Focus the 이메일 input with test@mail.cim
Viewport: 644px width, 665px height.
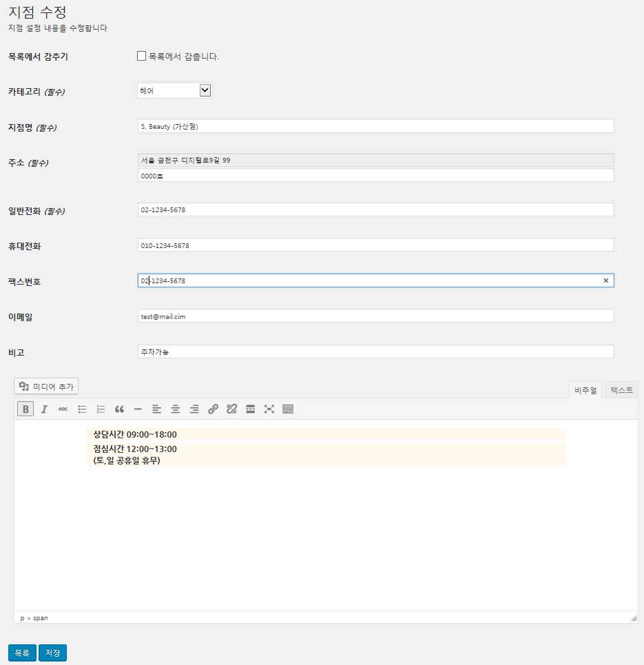(x=375, y=316)
